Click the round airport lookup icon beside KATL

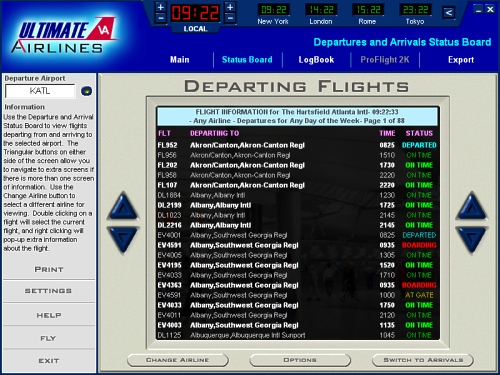click(87, 91)
